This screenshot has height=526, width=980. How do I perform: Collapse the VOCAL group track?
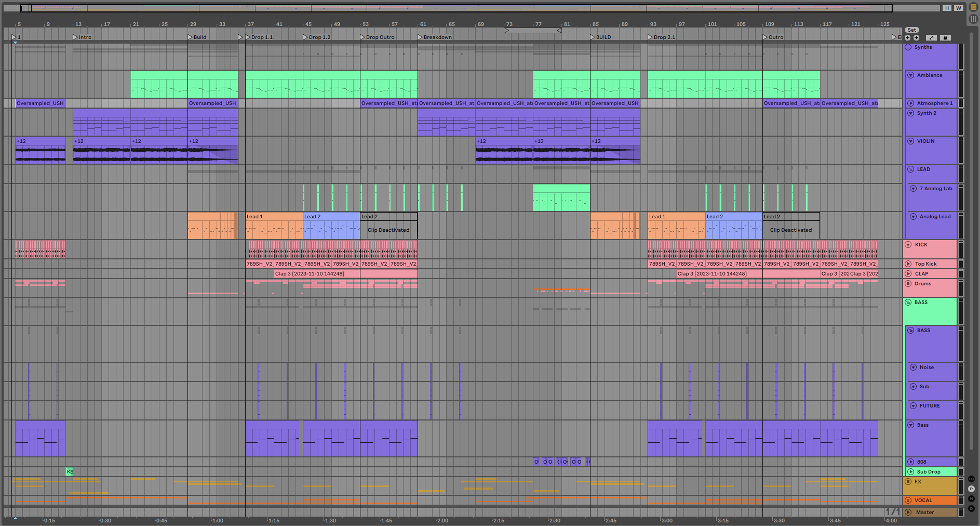[x=908, y=501]
